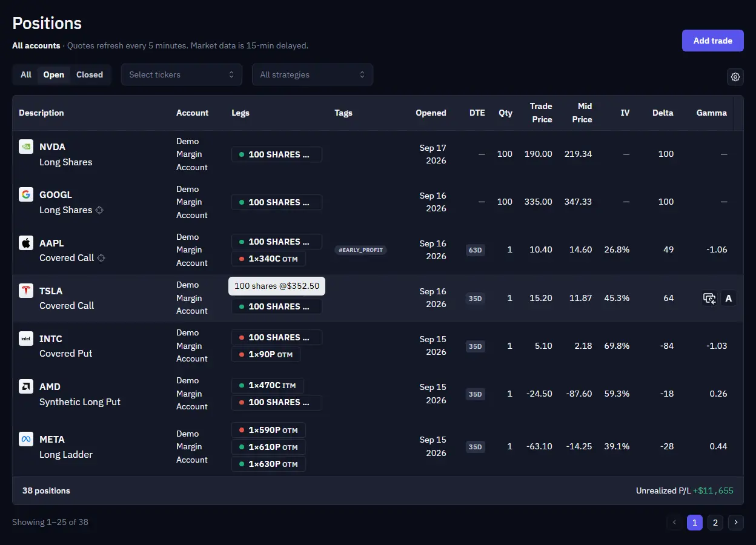The height and width of the screenshot is (545, 756).
Task: Click 'Long Ladder' strategy text
Action: (66, 454)
